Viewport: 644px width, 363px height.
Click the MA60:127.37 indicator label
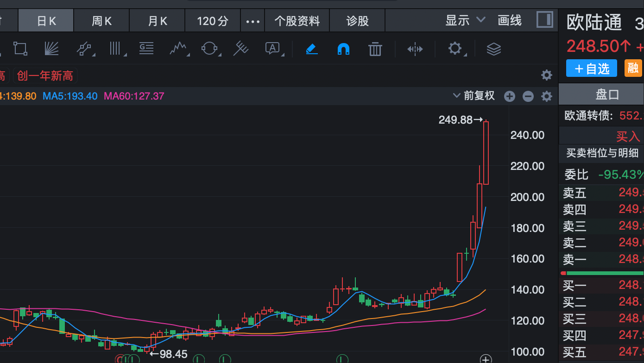coord(134,96)
